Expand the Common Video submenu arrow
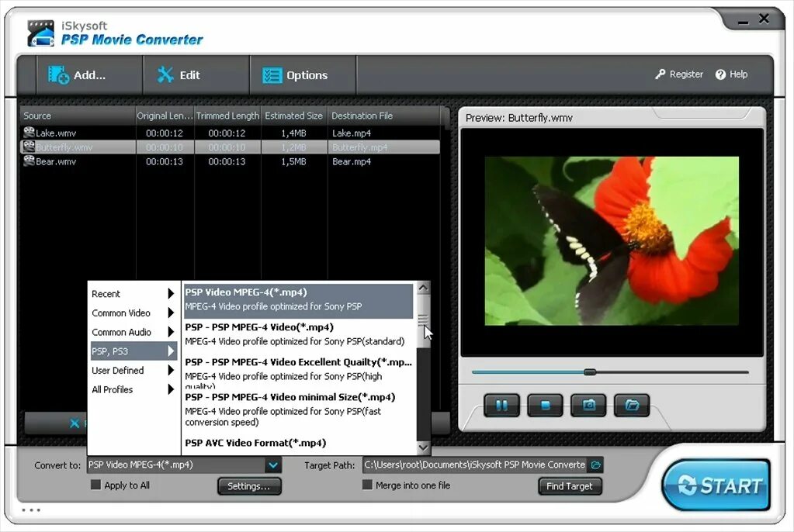Screen dimensions: 794x532 pyautogui.click(x=171, y=313)
